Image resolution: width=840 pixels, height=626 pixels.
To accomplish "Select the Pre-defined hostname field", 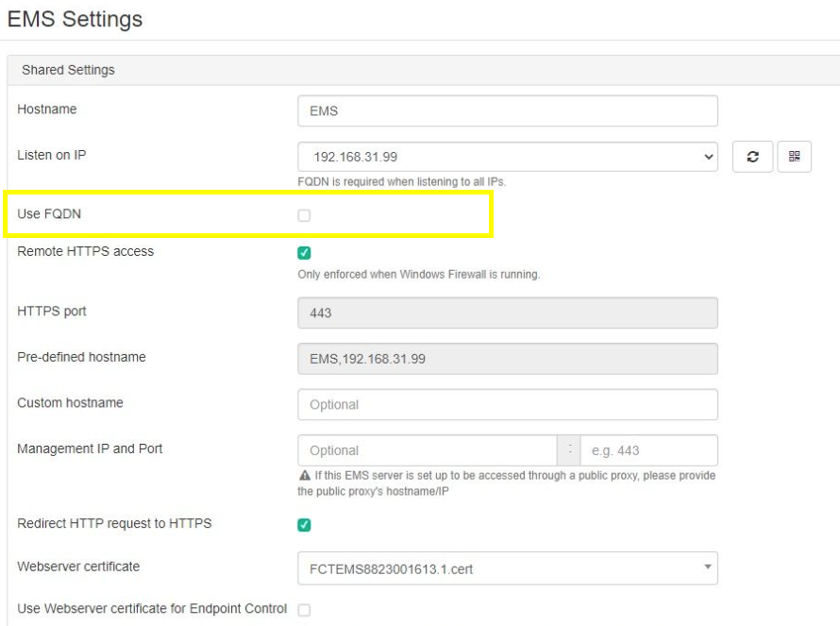I will (x=507, y=359).
